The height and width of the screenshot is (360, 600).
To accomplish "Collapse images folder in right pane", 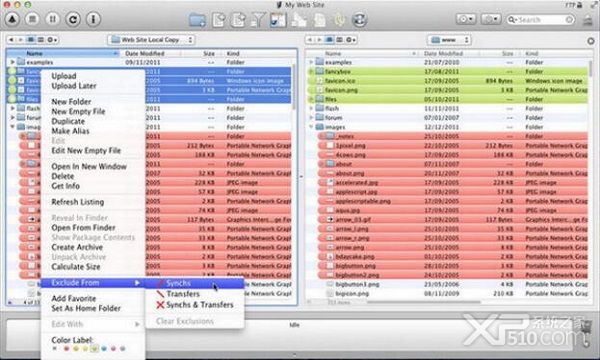I will coord(311,127).
